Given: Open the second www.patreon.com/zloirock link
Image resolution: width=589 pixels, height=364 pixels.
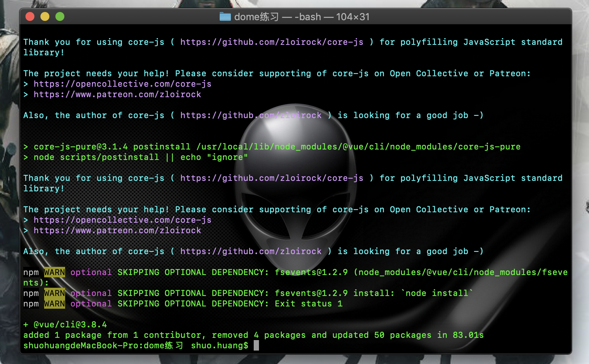Looking at the screenshot, I should (117, 230).
